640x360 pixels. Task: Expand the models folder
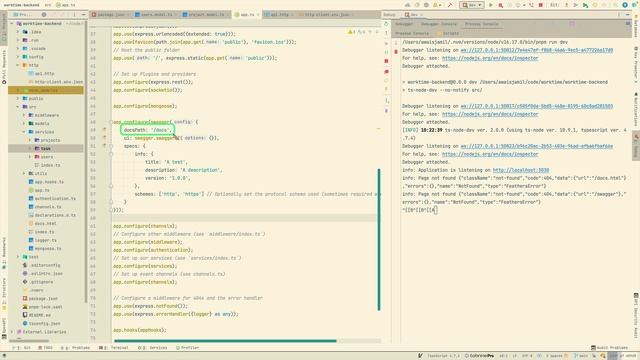[24, 124]
